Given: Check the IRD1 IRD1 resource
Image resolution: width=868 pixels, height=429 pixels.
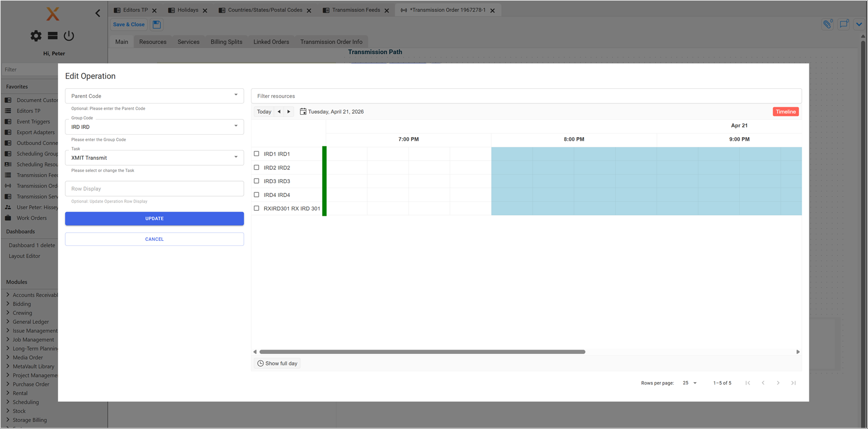Looking at the screenshot, I should point(257,154).
